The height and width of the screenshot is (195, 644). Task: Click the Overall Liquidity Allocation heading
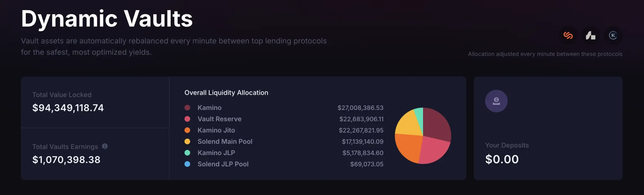pyautogui.click(x=226, y=92)
